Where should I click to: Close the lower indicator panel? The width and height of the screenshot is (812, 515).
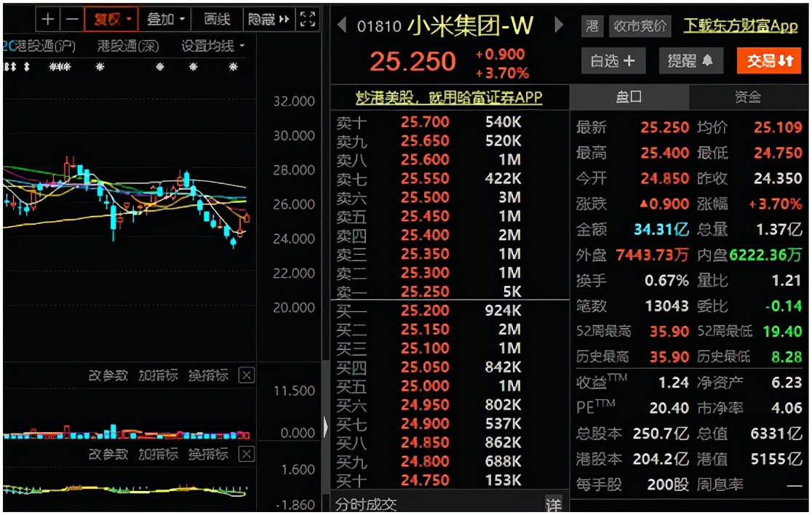pos(247,455)
